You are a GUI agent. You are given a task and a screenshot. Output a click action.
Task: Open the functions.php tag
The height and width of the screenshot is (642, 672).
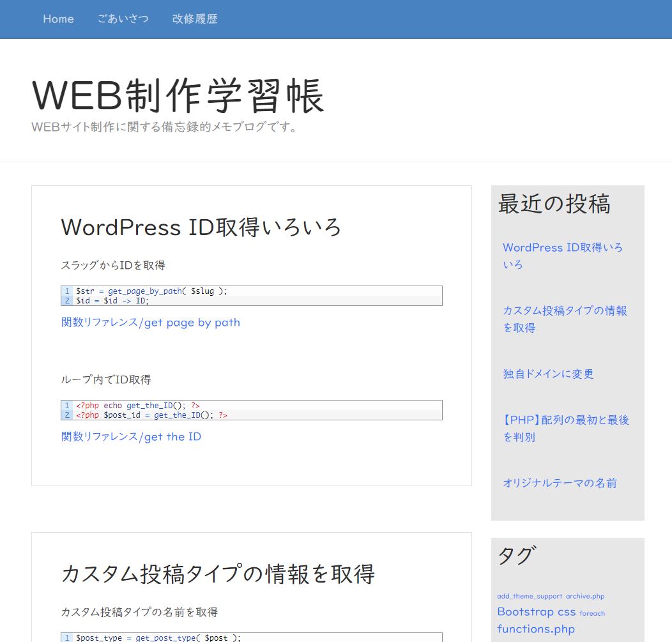pos(536,629)
